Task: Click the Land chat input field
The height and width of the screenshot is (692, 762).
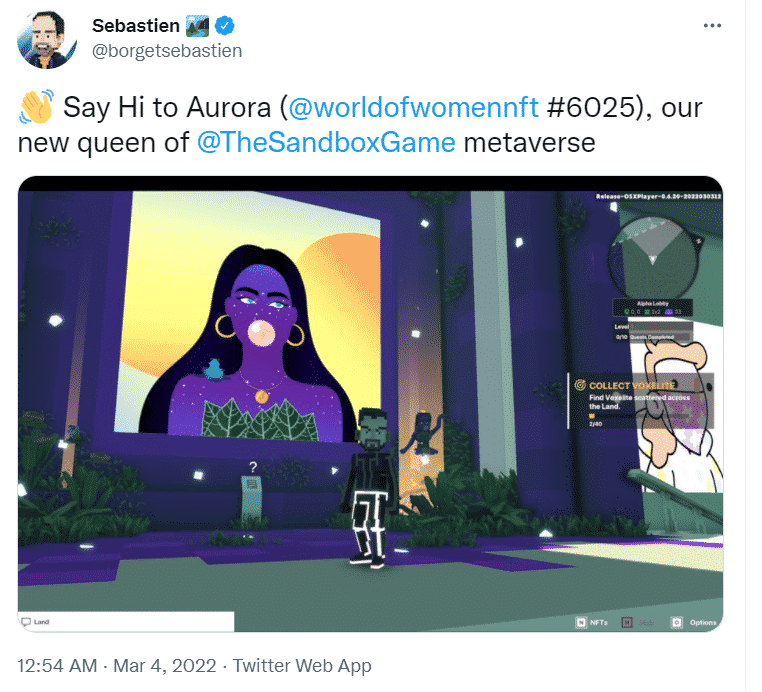Action: point(126,622)
